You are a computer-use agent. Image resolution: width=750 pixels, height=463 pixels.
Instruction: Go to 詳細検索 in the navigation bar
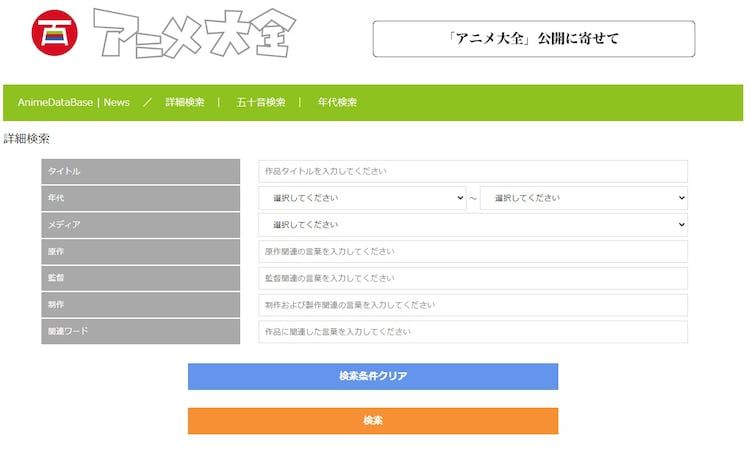pyautogui.click(x=185, y=102)
